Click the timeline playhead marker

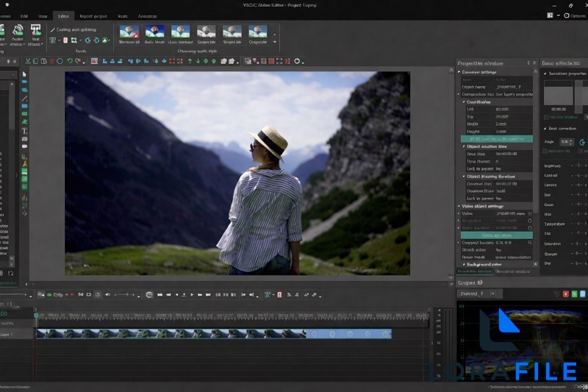(x=36, y=316)
